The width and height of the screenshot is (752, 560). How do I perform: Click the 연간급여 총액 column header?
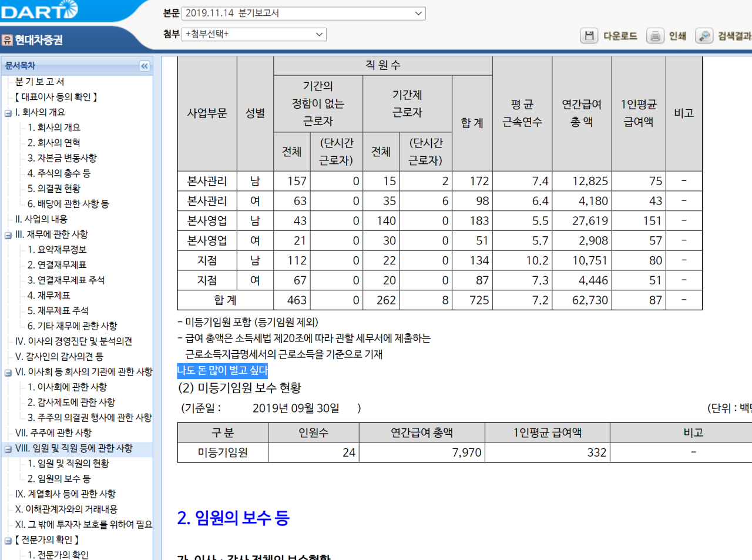click(422, 432)
